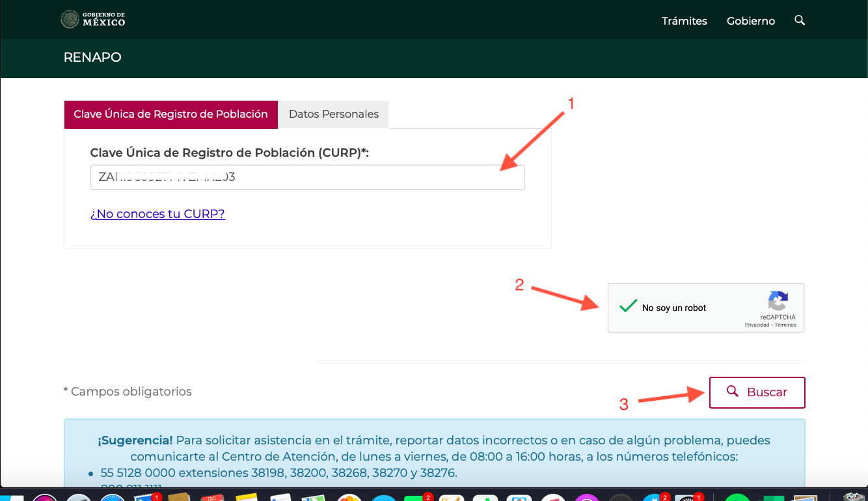Click into the CURP input field
The height and width of the screenshot is (501, 868).
point(307,177)
